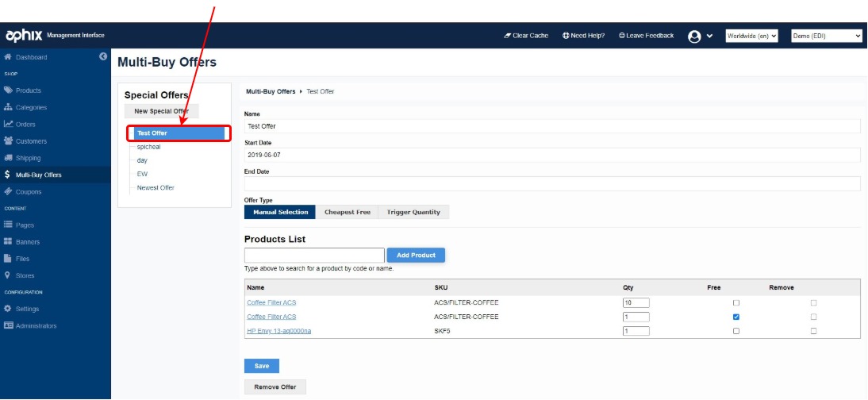Viewport: 868px width, 400px height.
Task: Select the Trigger Quantity offer type
Action: point(414,213)
